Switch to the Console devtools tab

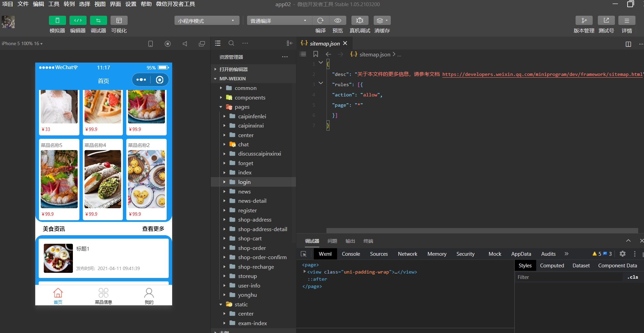pyautogui.click(x=351, y=254)
